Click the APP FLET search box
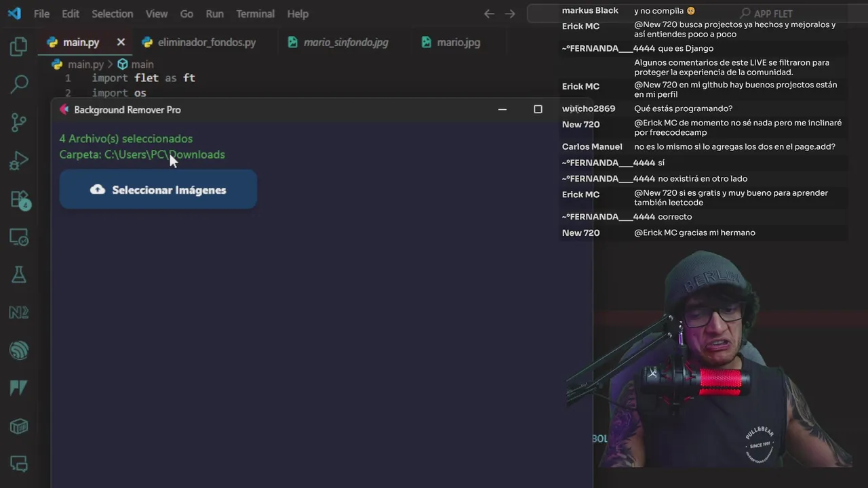 (697, 14)
